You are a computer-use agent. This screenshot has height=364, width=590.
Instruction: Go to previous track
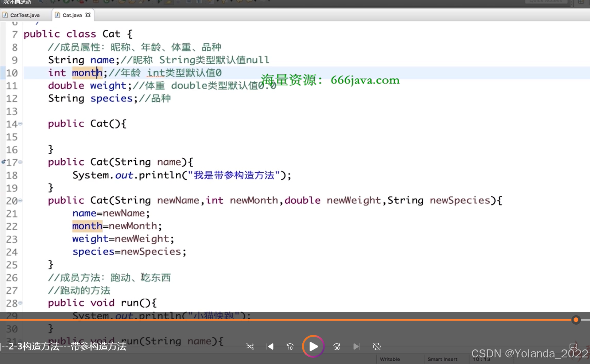click(x=270, y=347)
